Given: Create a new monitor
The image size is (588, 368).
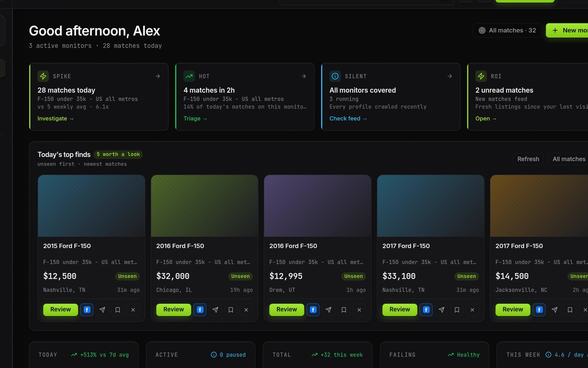Looking at the screenshot, I should (567, 30).
